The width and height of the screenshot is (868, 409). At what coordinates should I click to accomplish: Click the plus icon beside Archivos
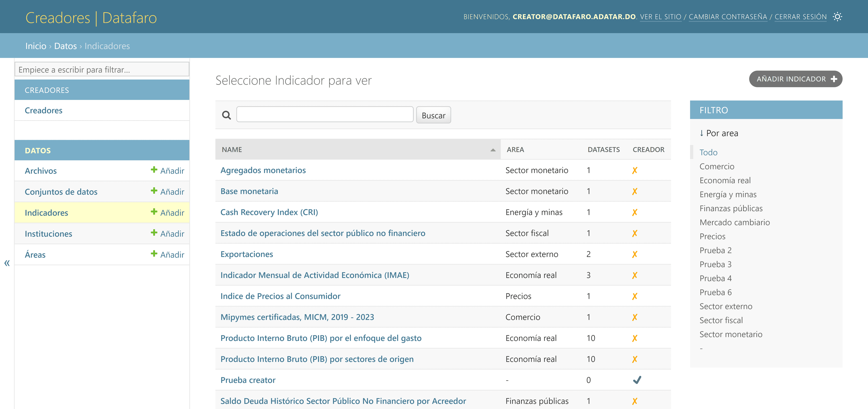(154, 170)
